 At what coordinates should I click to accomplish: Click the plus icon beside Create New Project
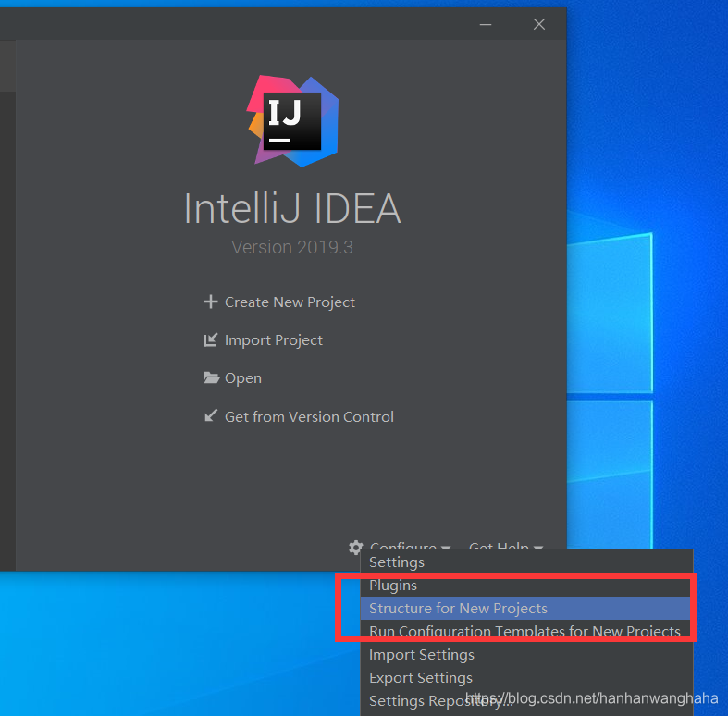pos(210,302)
